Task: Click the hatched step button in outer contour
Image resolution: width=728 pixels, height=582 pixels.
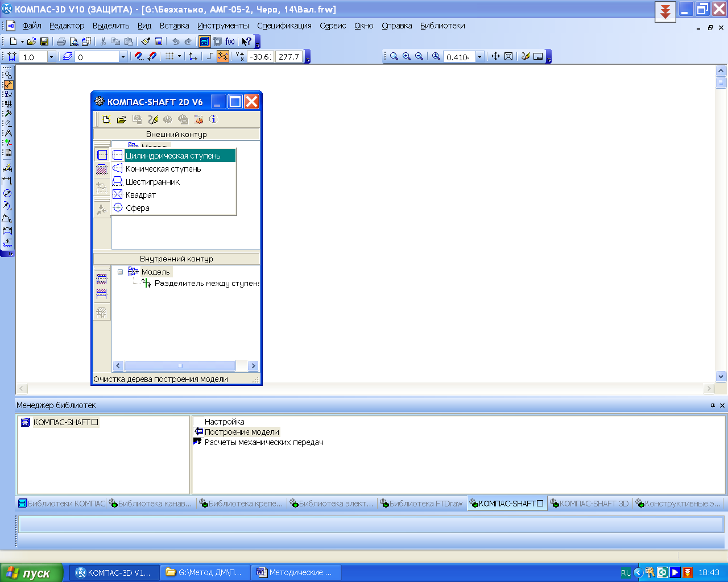Action: pyautogui.click(x=102, y=169)
